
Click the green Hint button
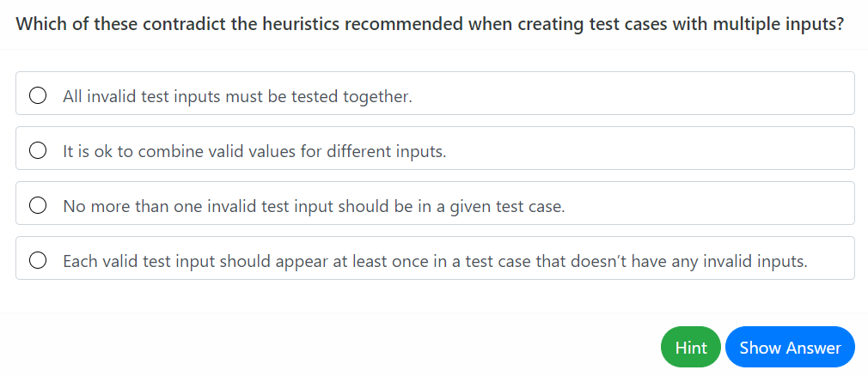(691, 348)
